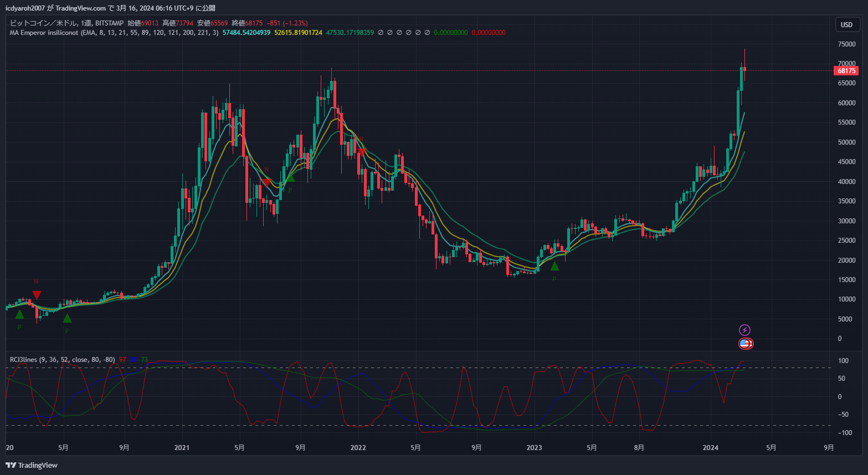868x475 pixels.
Task: Click the 8月 time axis label
Action: coord(639,448)
